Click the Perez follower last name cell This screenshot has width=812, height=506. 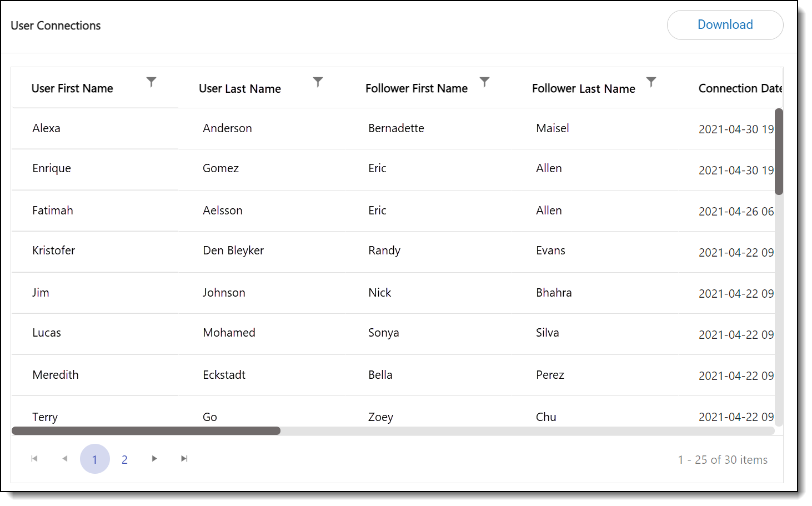550,375
